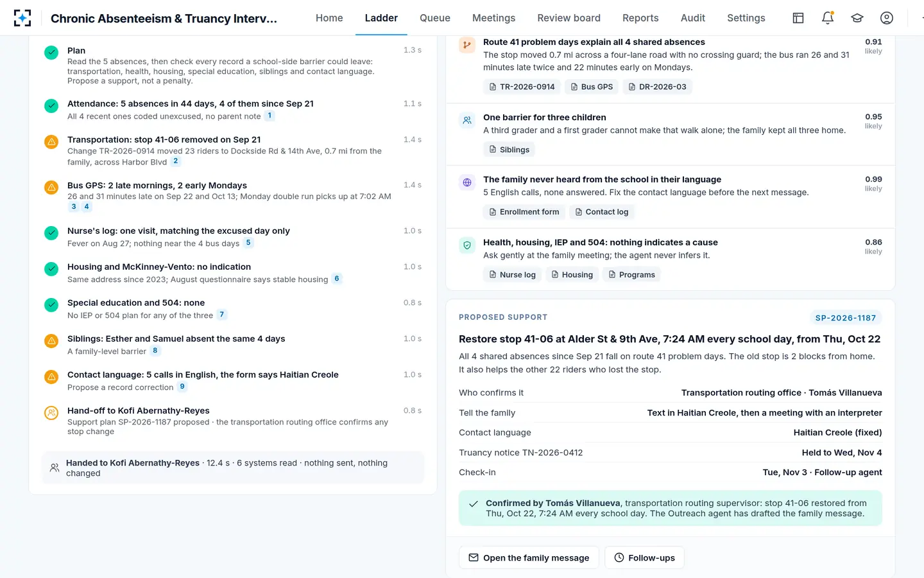The width and height of the screenshot is (924, 578).
Task: Click the Follow-ups button
Action: (x=644, y=557)
